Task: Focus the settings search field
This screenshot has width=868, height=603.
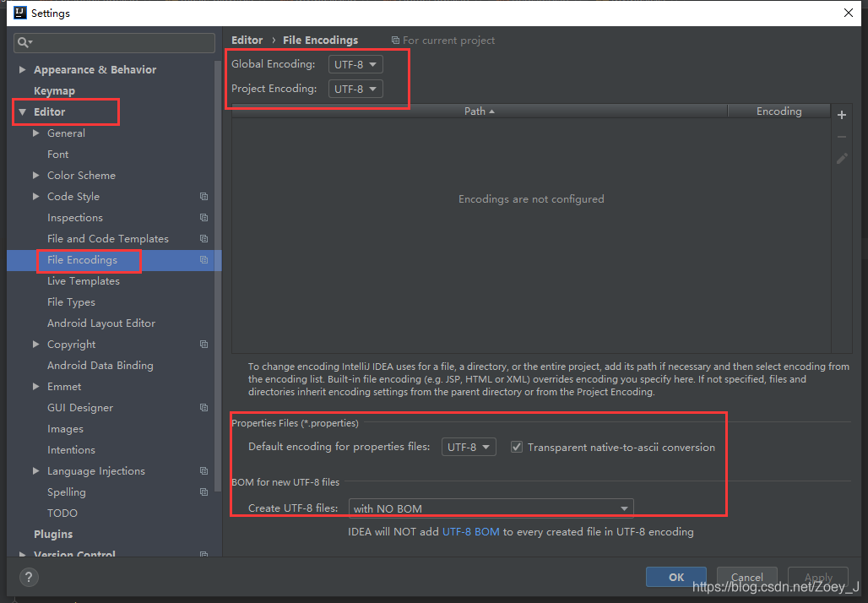Action: pos(114,42)
